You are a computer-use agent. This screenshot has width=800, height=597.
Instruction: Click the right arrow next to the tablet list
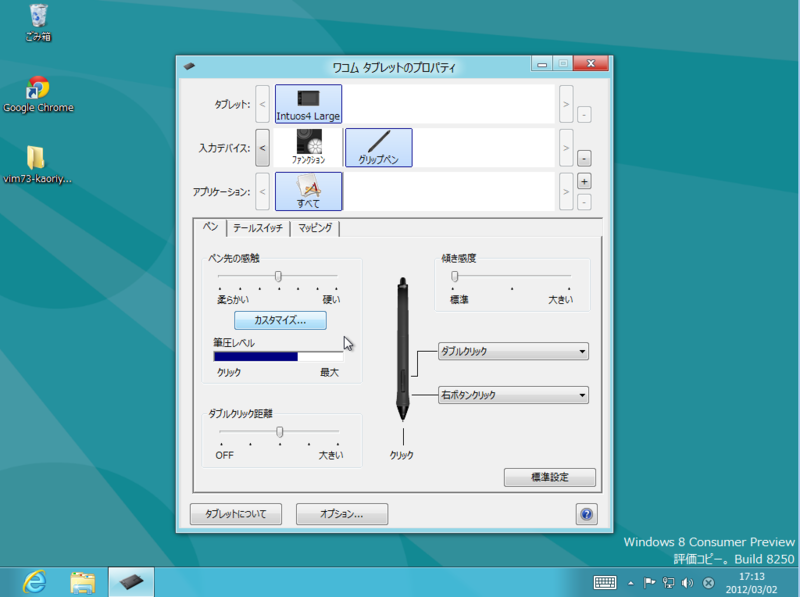tap(566, 103)
